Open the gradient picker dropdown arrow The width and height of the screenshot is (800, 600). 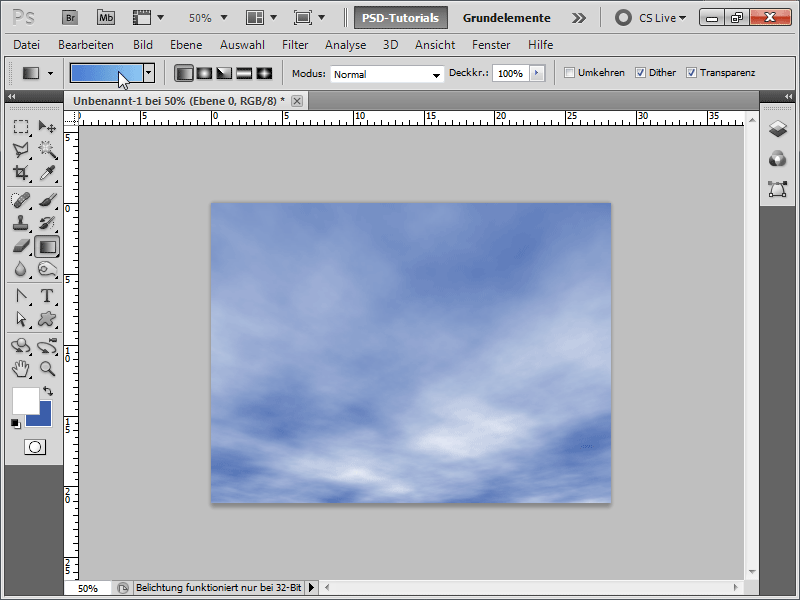tap(148, 73)
